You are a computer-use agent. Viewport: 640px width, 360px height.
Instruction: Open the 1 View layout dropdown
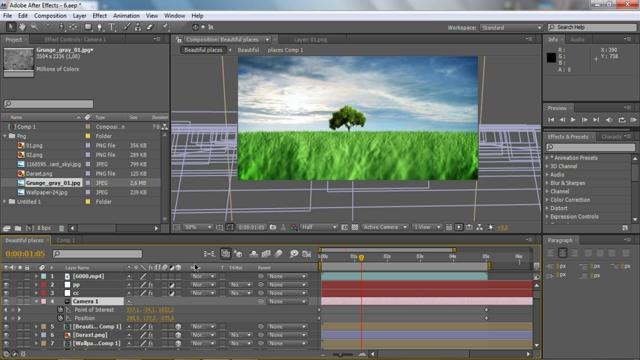427,227
